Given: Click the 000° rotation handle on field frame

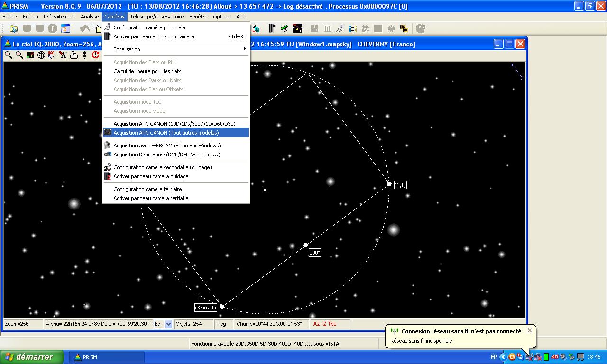Looking at the screenshot, I should 305,246.
